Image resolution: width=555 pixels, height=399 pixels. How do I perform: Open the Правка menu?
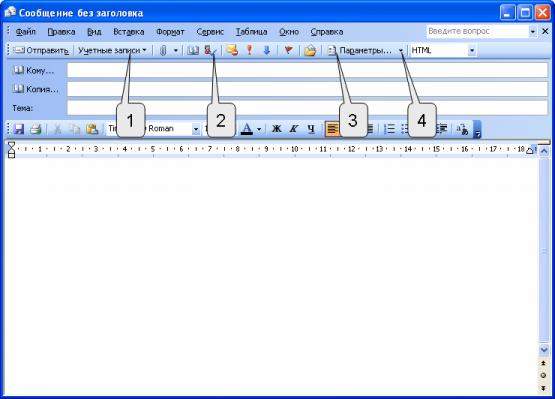click(61, 32)
